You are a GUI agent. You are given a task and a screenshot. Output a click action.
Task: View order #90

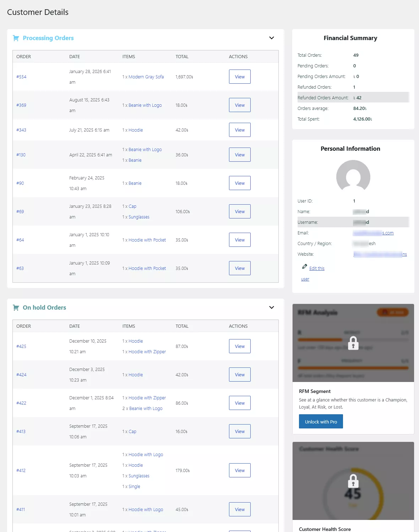pos(240,183)
